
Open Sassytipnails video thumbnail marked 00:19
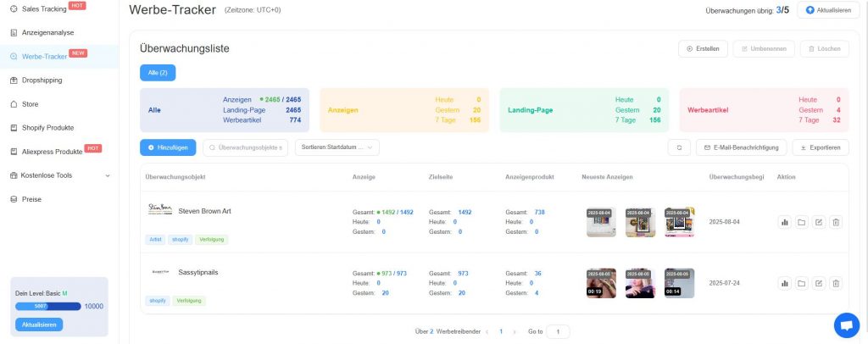pos(601,283)
